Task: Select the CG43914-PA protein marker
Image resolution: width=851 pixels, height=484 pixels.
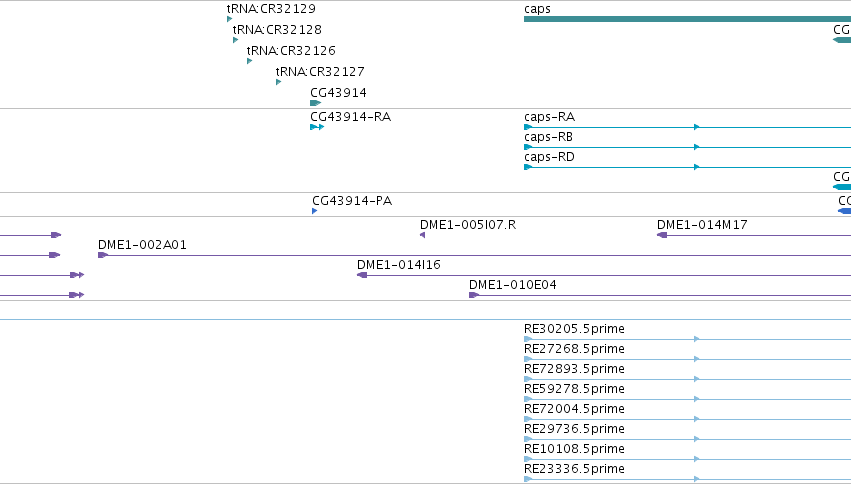Action: point(315,211)
